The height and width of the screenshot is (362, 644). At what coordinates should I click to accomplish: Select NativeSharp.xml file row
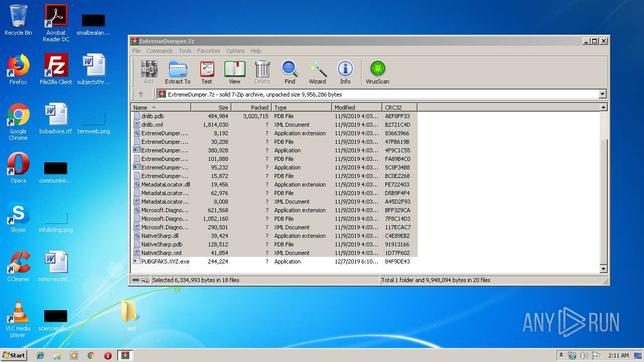[274, 253]
